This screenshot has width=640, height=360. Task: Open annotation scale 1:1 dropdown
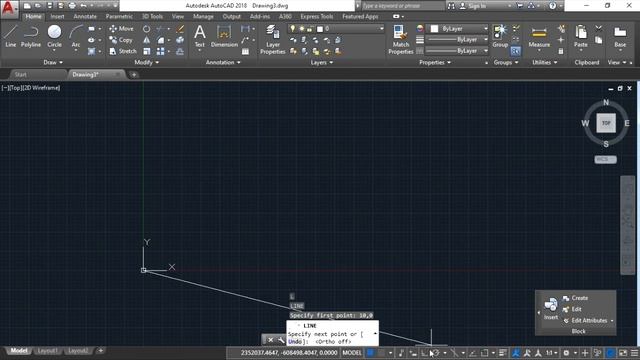coord(551,352)
